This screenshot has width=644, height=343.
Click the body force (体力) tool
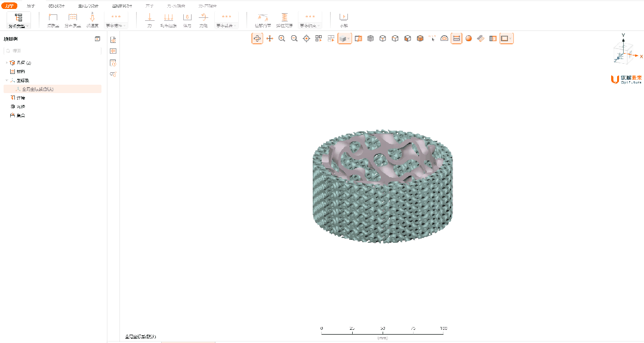pos(187,20)
